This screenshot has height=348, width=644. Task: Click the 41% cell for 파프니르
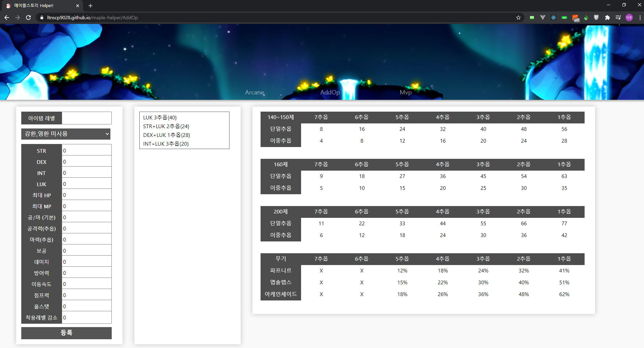564,271
